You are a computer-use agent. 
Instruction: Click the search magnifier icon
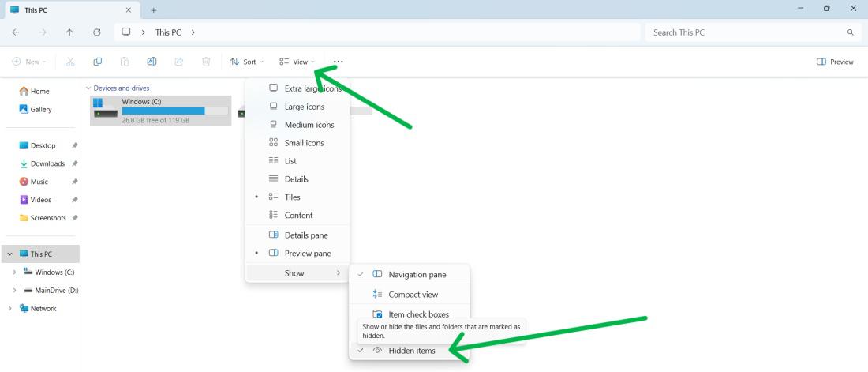[851, 32]
